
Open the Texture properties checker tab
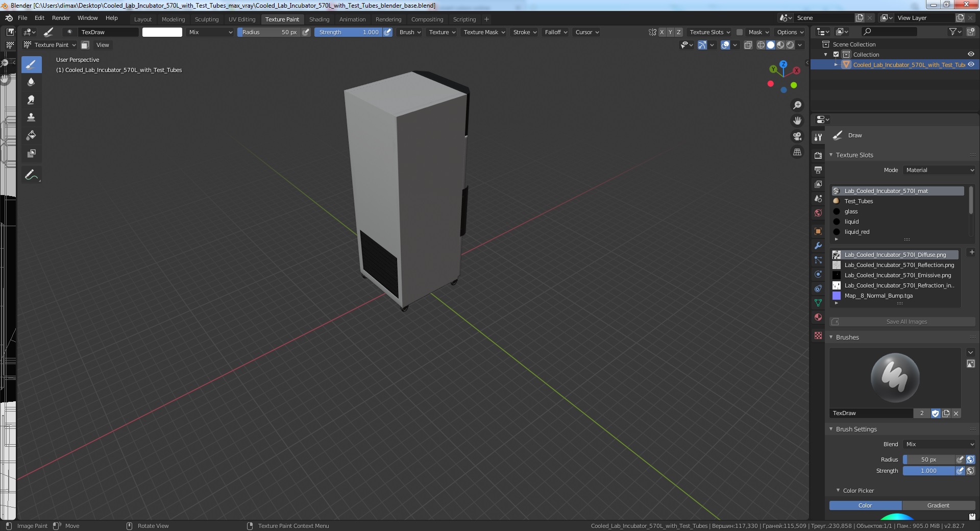[818, 335]
